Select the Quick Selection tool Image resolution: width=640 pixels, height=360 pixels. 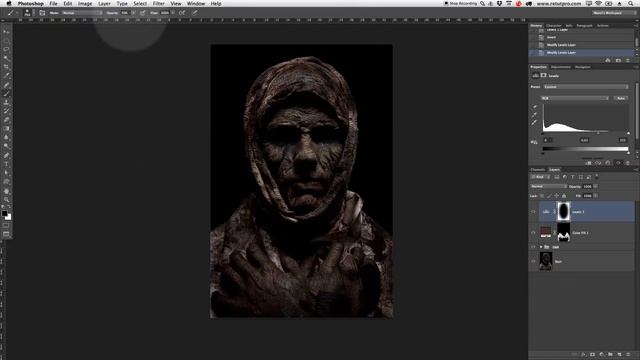click(x=6, y=58)
